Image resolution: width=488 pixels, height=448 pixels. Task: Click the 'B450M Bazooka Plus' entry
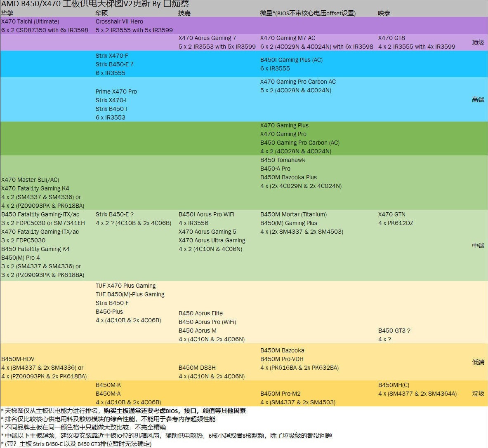[288, 177]
